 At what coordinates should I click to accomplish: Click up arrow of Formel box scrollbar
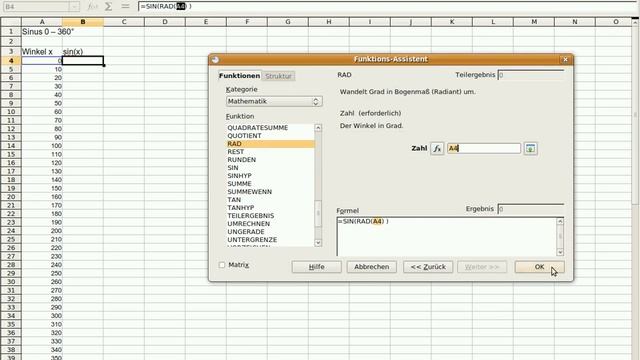560,221
